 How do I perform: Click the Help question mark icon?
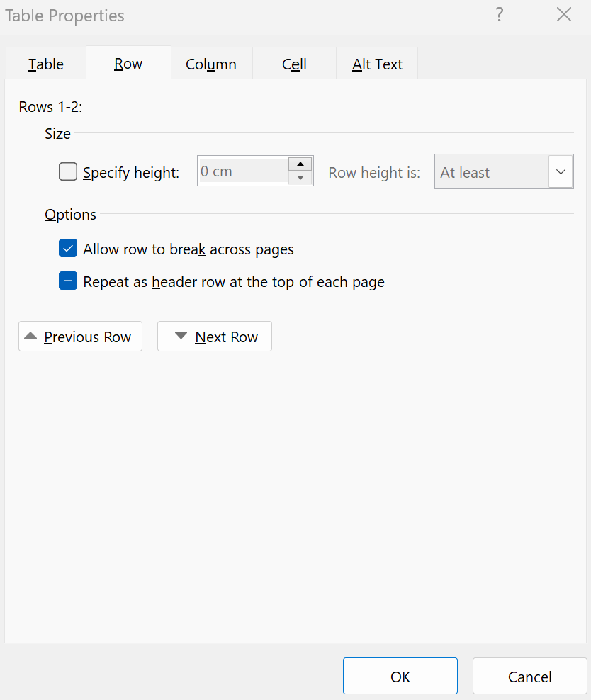tap(500, 15)
